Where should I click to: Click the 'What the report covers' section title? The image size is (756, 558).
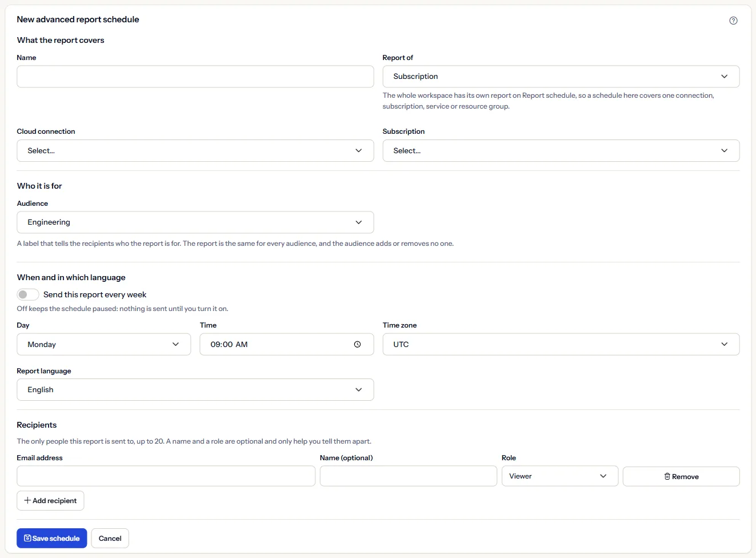[x=61, y=40]
